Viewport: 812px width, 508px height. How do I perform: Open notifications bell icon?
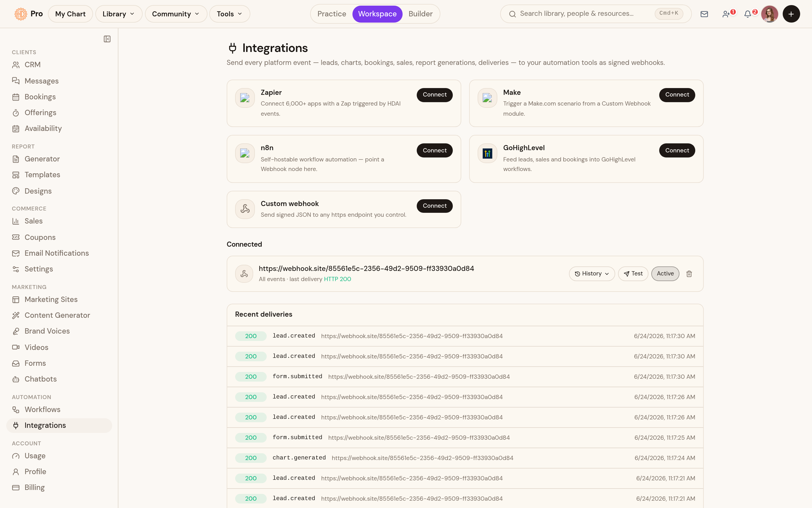click(x=748, y=14)
